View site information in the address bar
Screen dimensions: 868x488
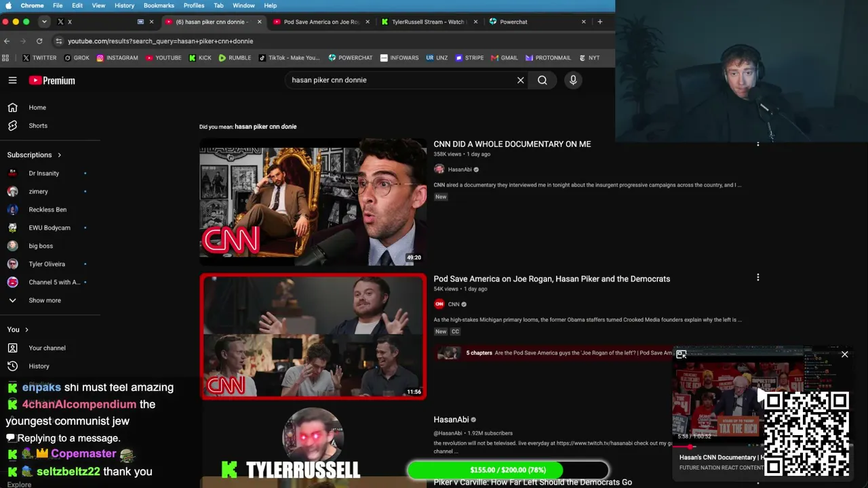59,41
